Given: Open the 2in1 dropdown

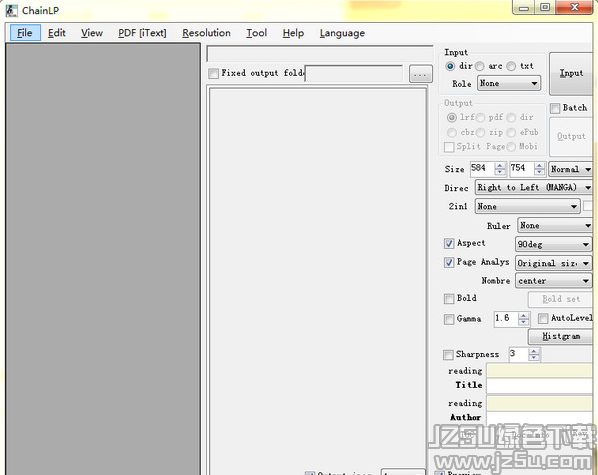Looking at the screenshot, I should pos(527,206).
